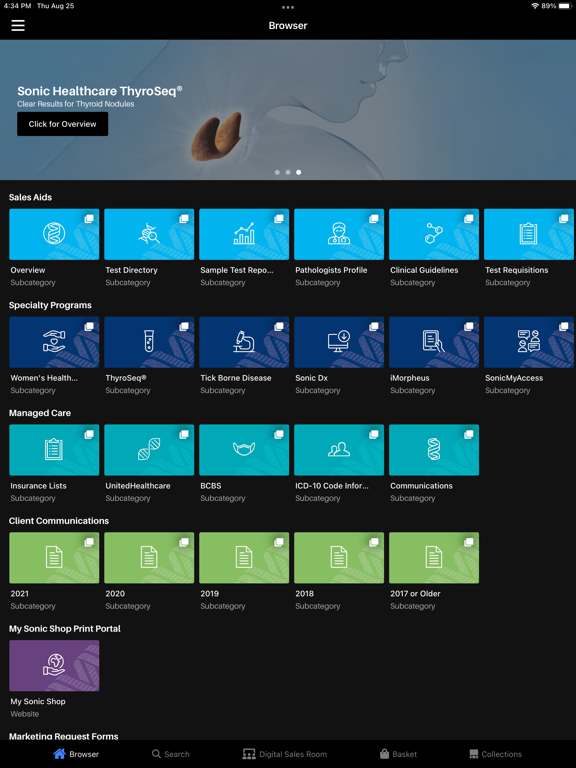Image resolution: width=576 pixels, height=768 pixels.
Task: Open the My Sonic Shop website tile
Action: pos(54,665)
